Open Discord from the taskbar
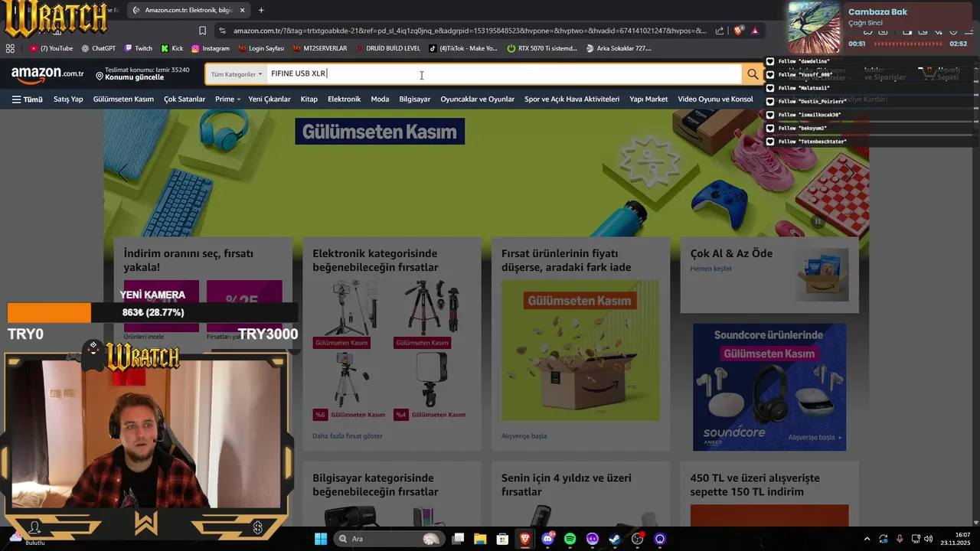This screenshot has width=980, height=551. pos(547,539)
